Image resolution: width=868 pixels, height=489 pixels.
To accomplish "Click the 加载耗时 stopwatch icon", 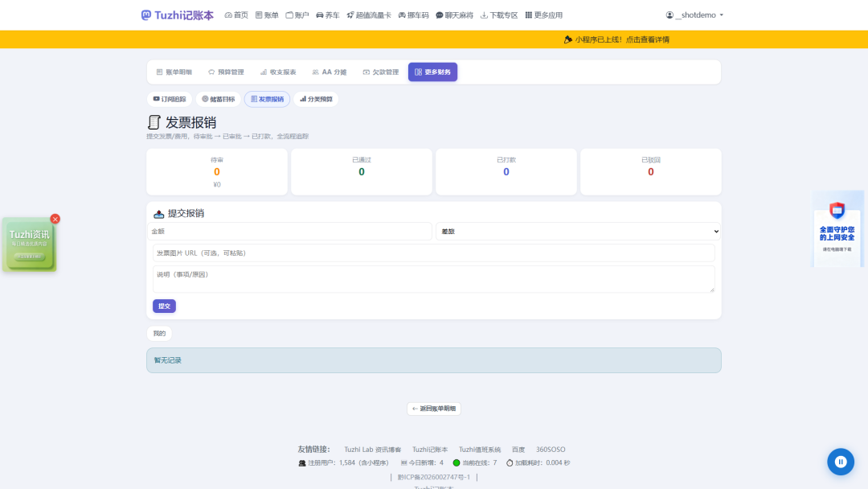I will 510,463.
